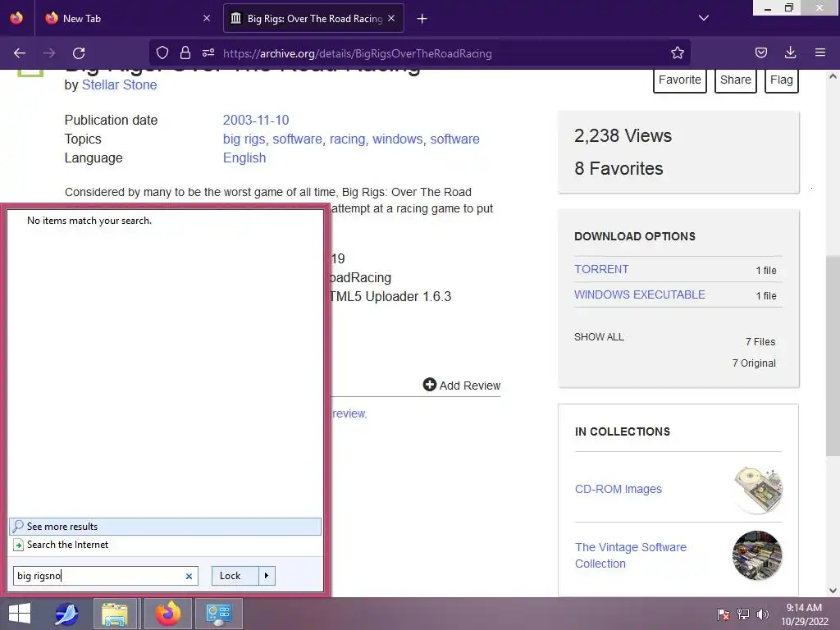Screen dimensions: 840x630
Task: Download via the TORRENT option
Action: click(x=601, y=269)
